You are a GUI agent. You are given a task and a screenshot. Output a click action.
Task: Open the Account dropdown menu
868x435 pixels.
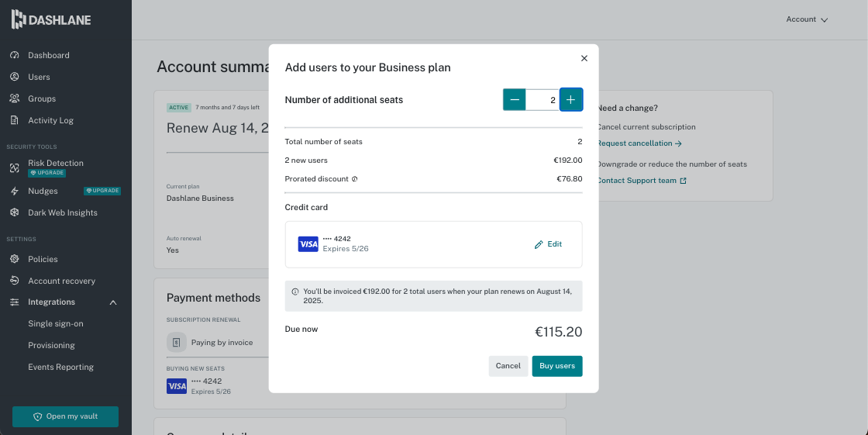807,19
